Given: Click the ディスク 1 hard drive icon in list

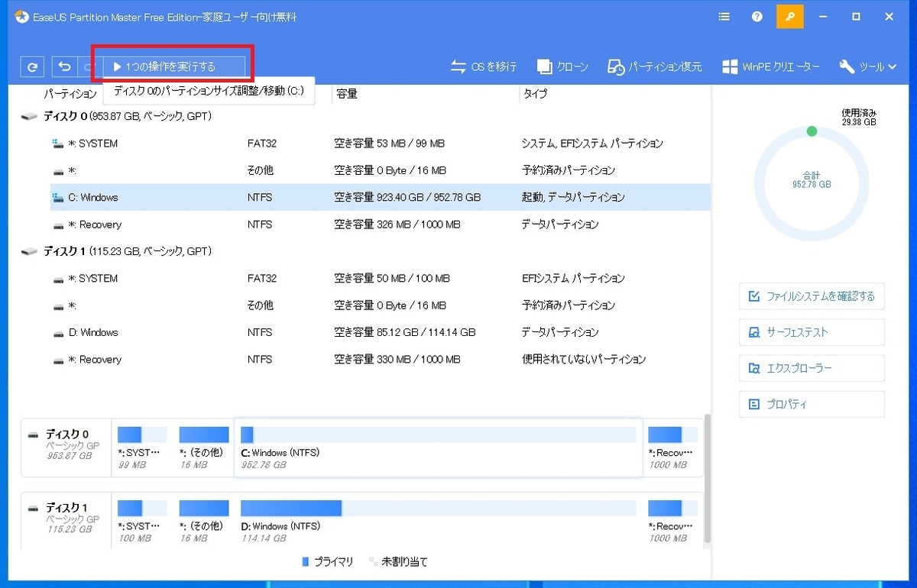Looking at the screenshot, I should [29, 252].
